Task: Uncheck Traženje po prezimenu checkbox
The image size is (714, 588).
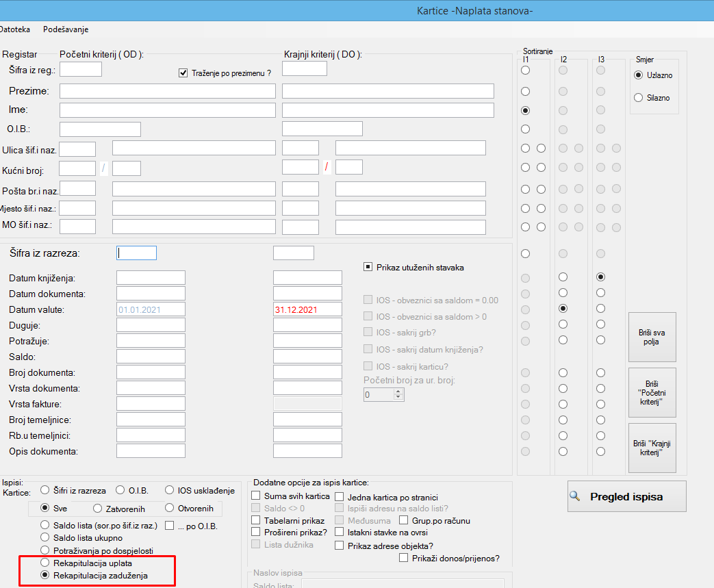Action: pos(183,73)
